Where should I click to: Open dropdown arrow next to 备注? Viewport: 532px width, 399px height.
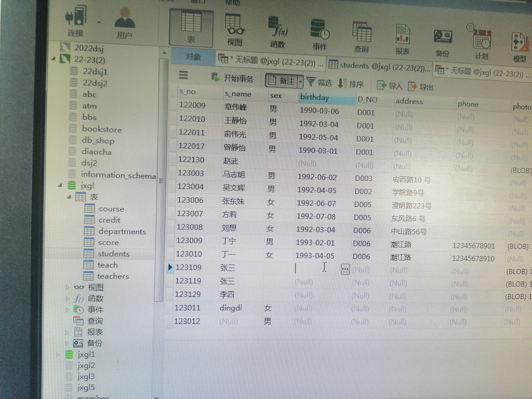(300, 82)
